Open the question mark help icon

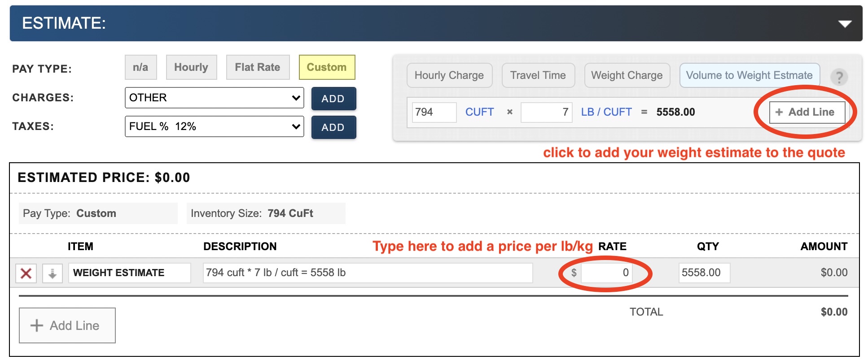pyautogui.click(x=838, y=77)
